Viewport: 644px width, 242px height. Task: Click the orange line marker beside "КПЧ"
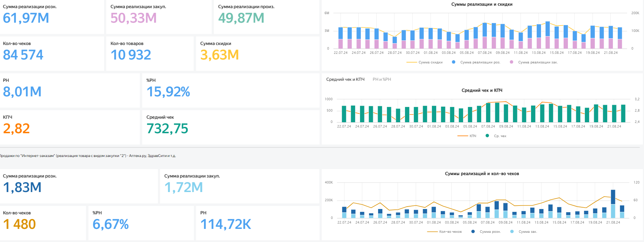463,136
